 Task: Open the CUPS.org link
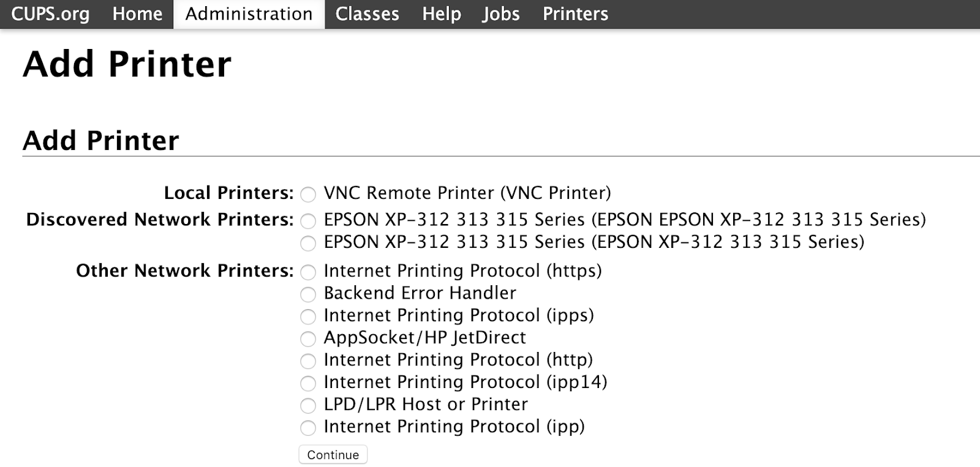(50, 14)
